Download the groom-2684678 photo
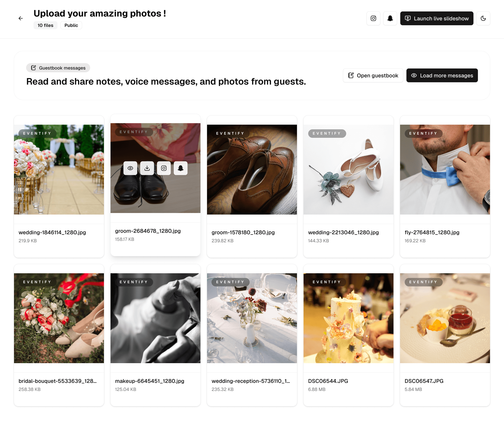 pos(147,168)
